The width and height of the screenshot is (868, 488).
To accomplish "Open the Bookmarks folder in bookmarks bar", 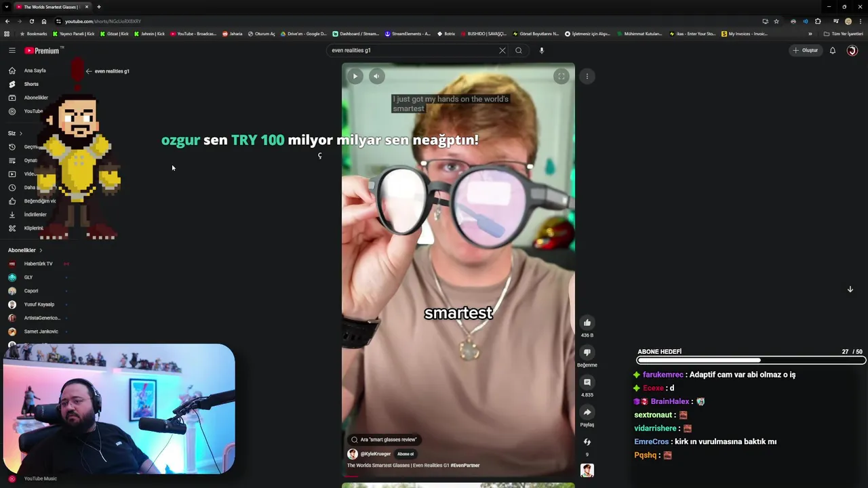I will click(x=34, y=34).
